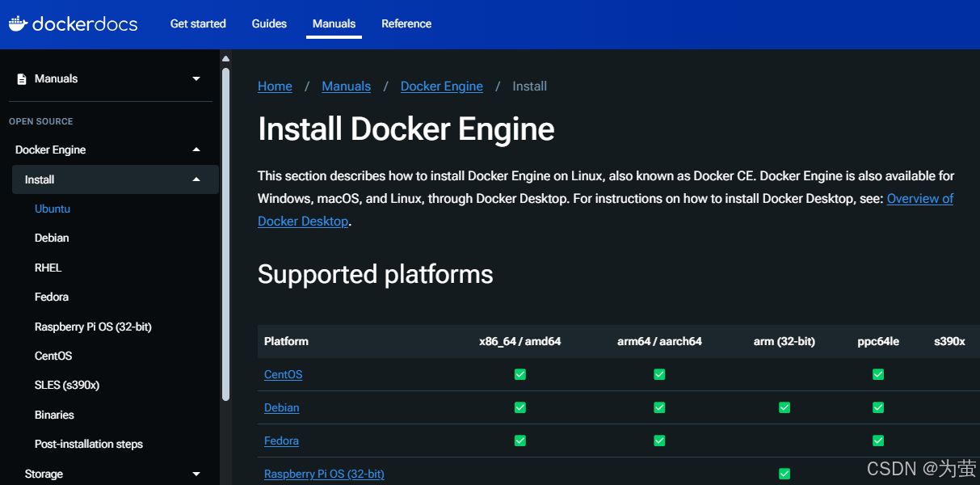The height and width of the screenshot is (485, 980).
Task: Select Fedora in the sidebar Install list
Action: [52, 297]
